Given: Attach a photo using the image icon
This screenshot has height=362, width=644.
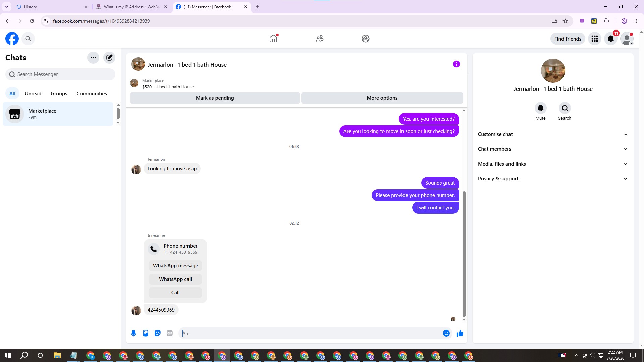Looking at the screenshot, I should point(146,333).
